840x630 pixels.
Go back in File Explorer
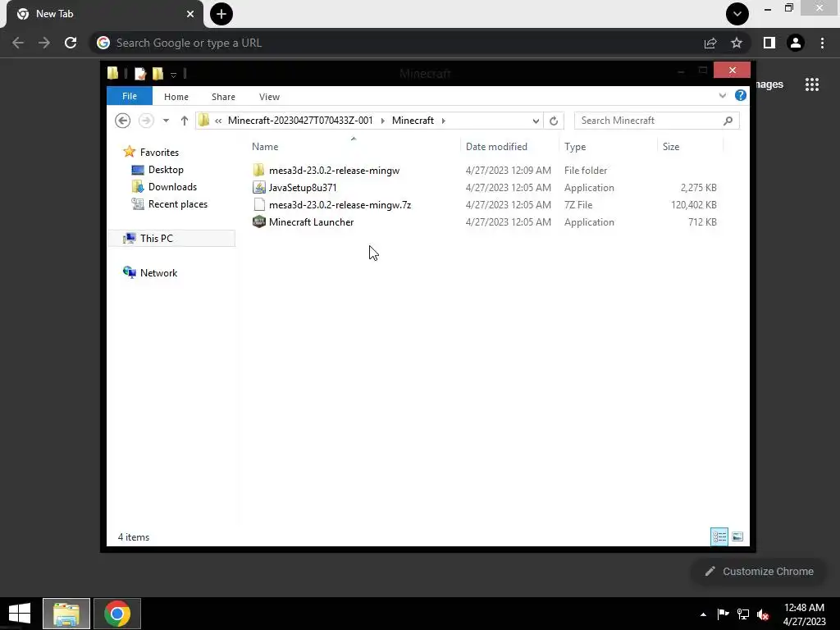point(123,121)
